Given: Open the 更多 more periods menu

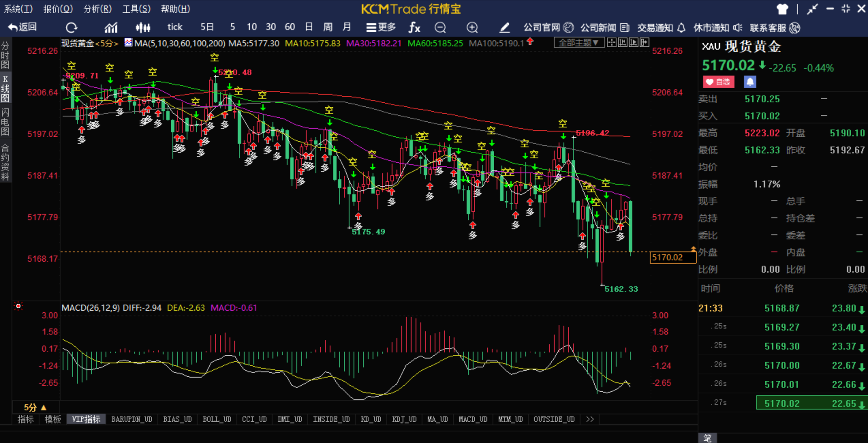Looking at the screenshot, I should (381, 27).
